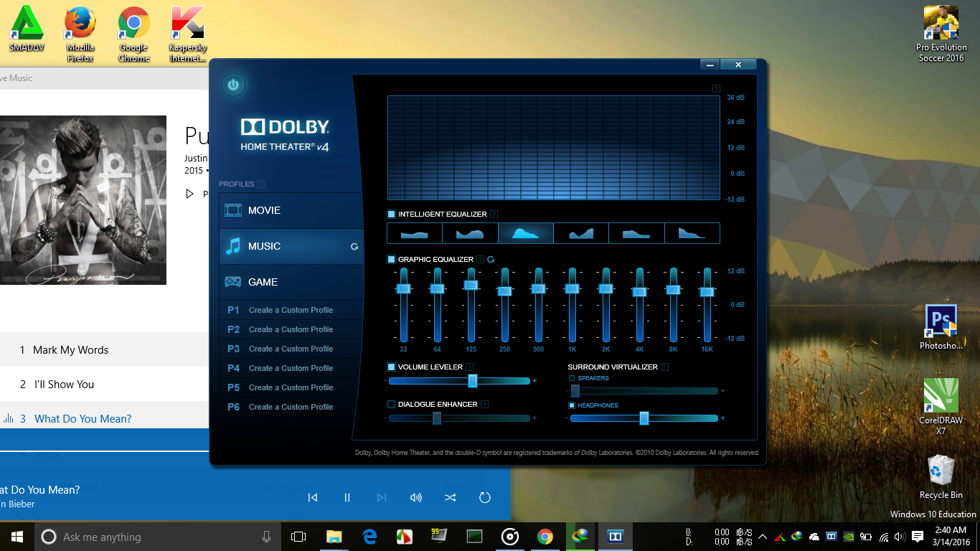Screen dimensions: 980x551
Task: Click the 16K equalizer slider handle
Action: click(x=707, y=291)
